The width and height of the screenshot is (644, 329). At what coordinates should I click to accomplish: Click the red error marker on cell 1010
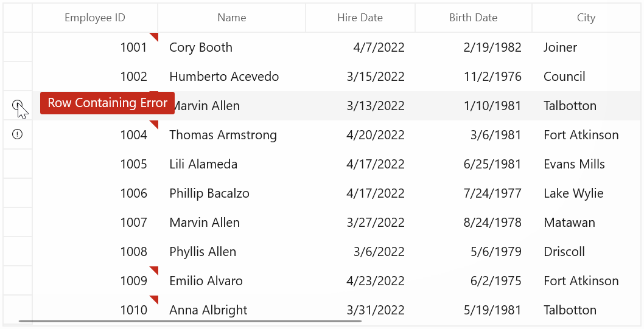click(x=153, y=299)
